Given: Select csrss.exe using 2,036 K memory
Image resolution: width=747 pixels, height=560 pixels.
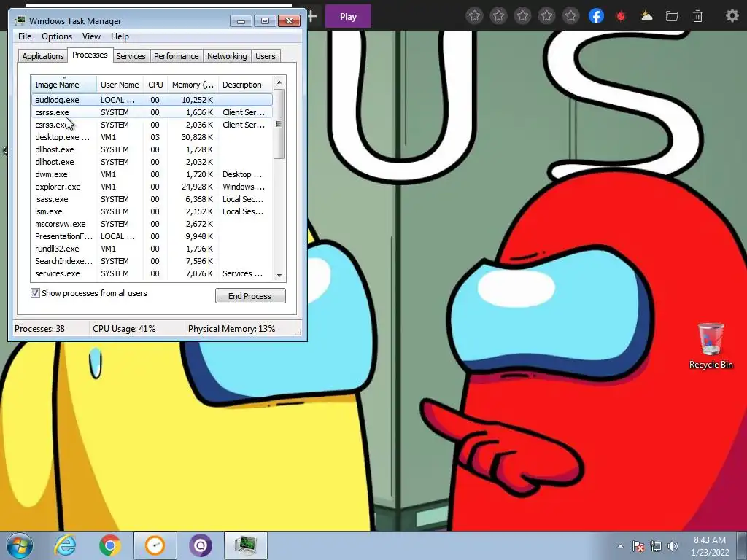Looking at the screenshot, I should coord(152,125).
